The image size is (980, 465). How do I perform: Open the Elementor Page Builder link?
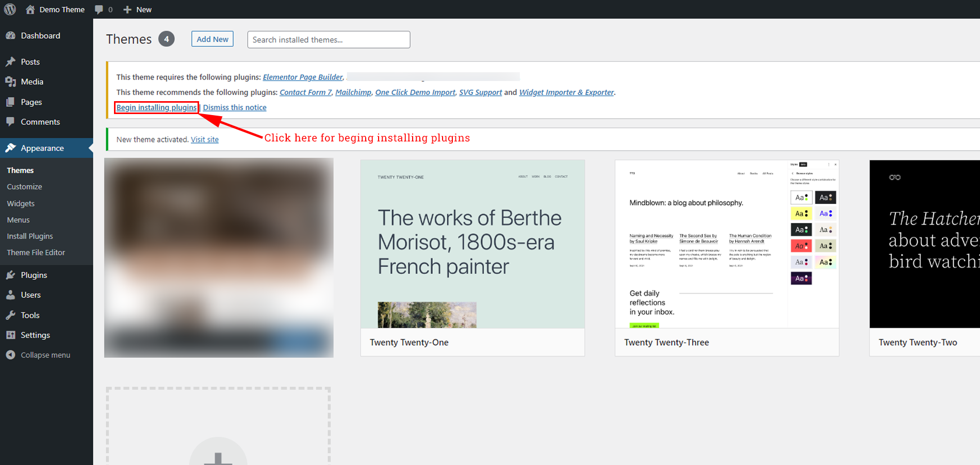coord(303,77)
